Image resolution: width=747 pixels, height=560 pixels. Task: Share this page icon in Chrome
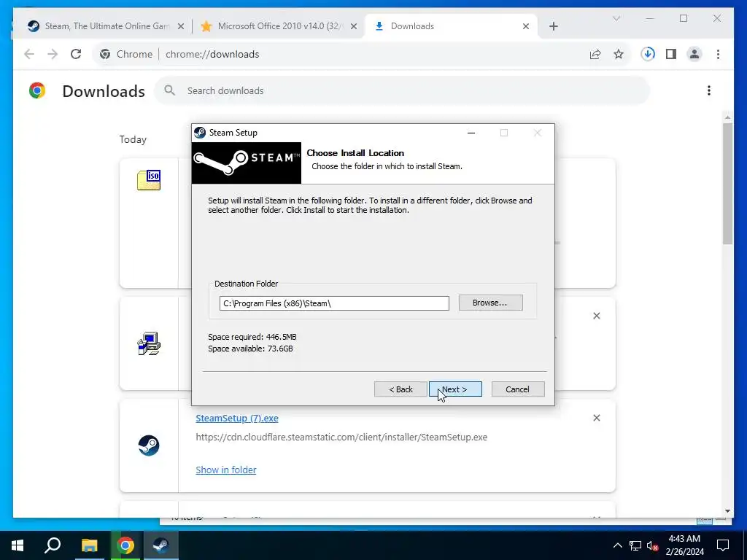tap(595, 54)
